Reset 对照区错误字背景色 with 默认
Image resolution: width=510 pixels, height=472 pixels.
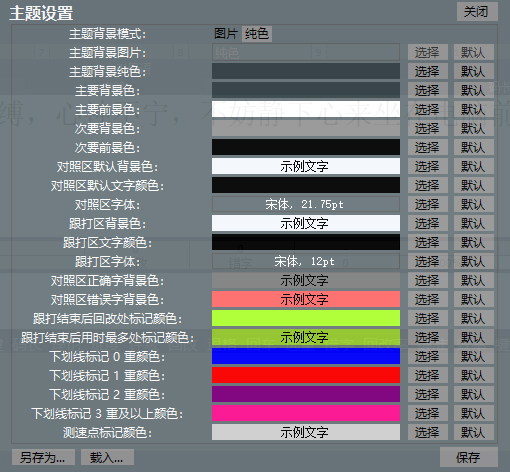[x=474, y=299]
